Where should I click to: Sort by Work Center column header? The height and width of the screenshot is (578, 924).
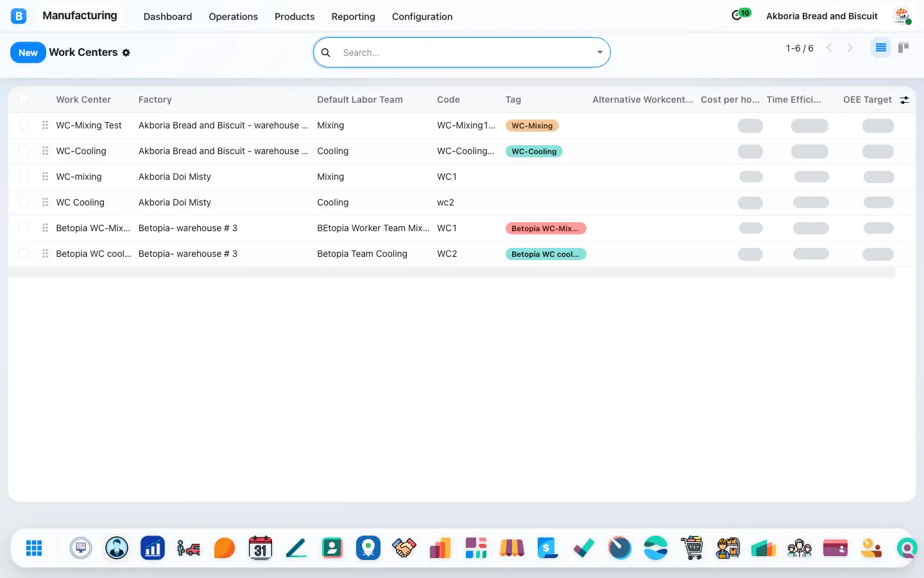(x=83, y=100)
